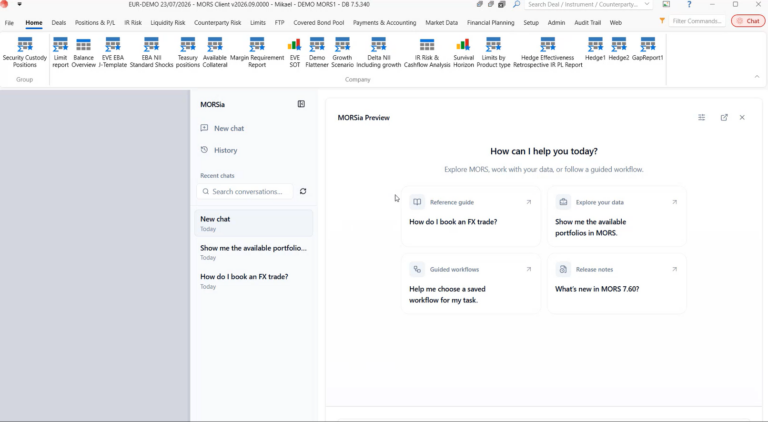
Task: Open the EVE SOT chart report
Action: pos(294,52)
